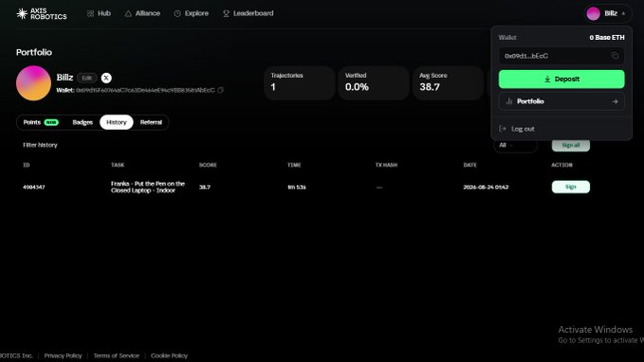
Task: Click the Log out icon
Action: (503, 129)
